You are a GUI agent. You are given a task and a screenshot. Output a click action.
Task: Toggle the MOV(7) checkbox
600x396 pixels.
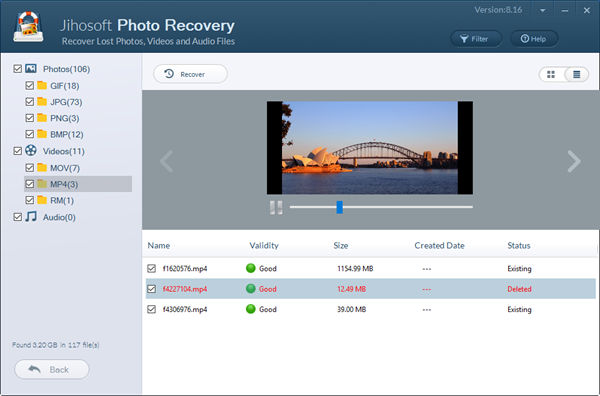29,168
